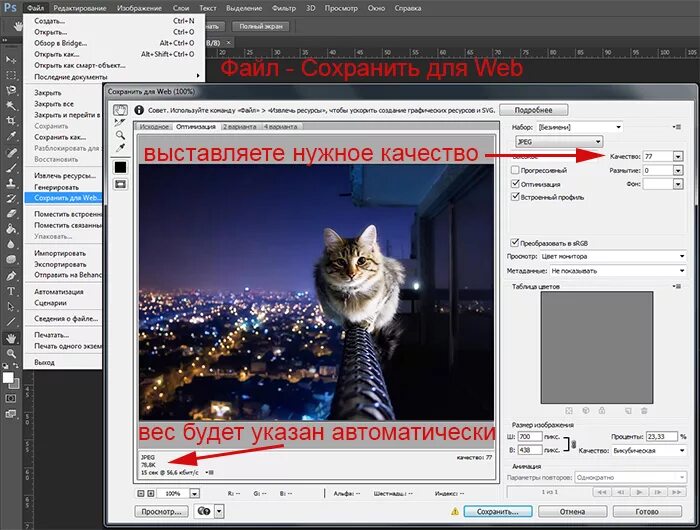
Task: Click the trash icon below color table
Action: (x=644, y=410)
